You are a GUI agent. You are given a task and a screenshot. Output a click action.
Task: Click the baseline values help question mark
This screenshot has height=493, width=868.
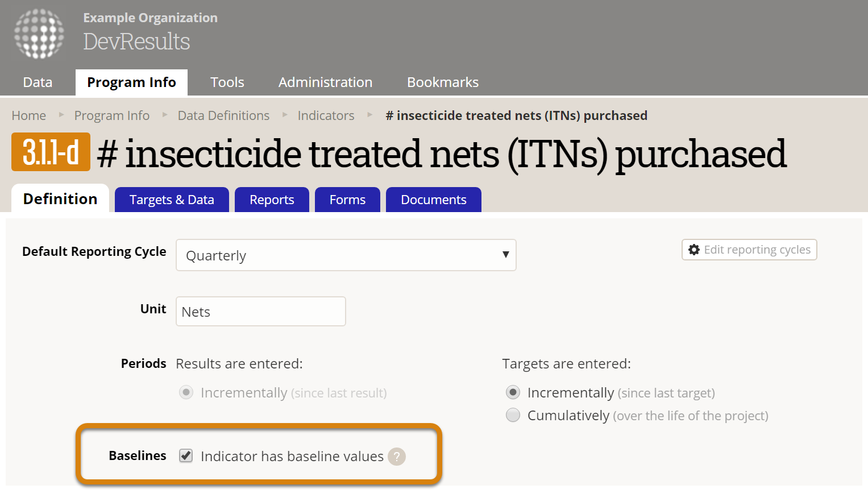click(x=397, y=457)
